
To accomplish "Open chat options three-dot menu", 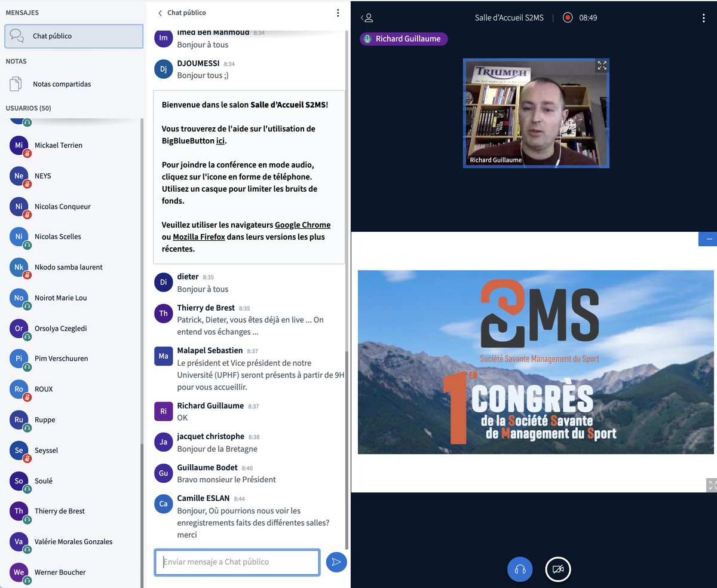I will click(x=338, y=13).
